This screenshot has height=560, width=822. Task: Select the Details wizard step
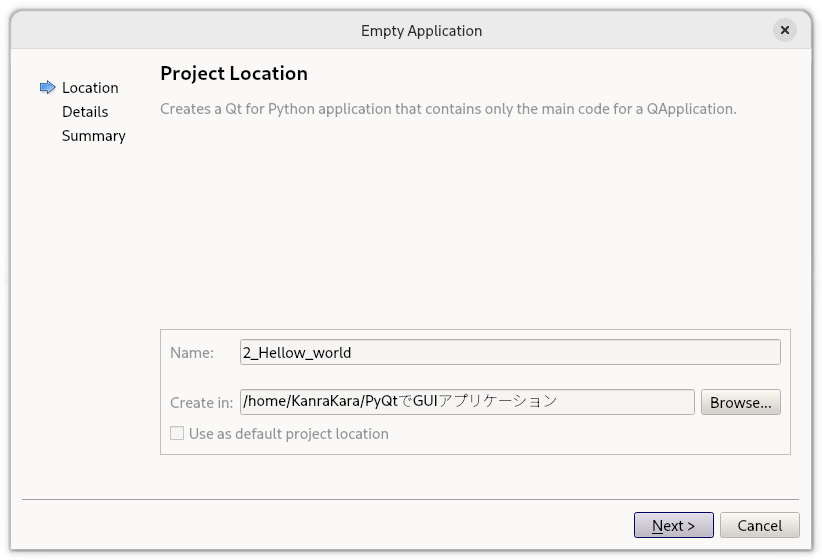[85, 112]
